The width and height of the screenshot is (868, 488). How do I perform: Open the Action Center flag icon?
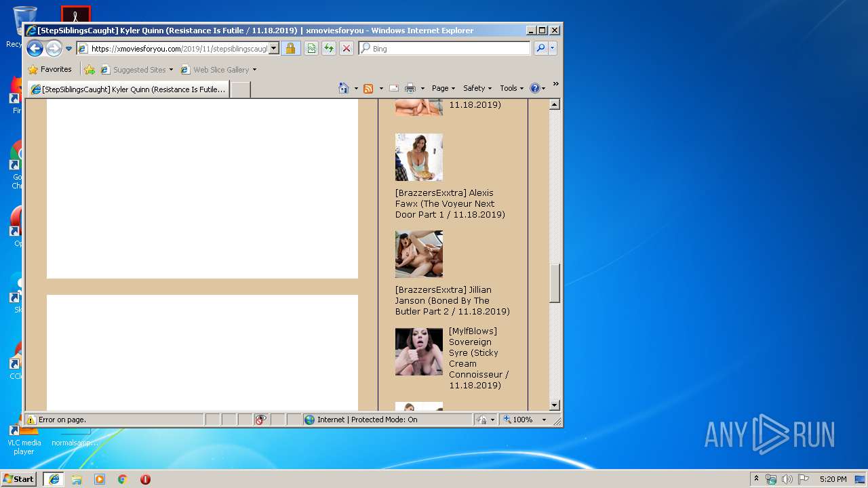pyautogui.click(x=804, y=479)
